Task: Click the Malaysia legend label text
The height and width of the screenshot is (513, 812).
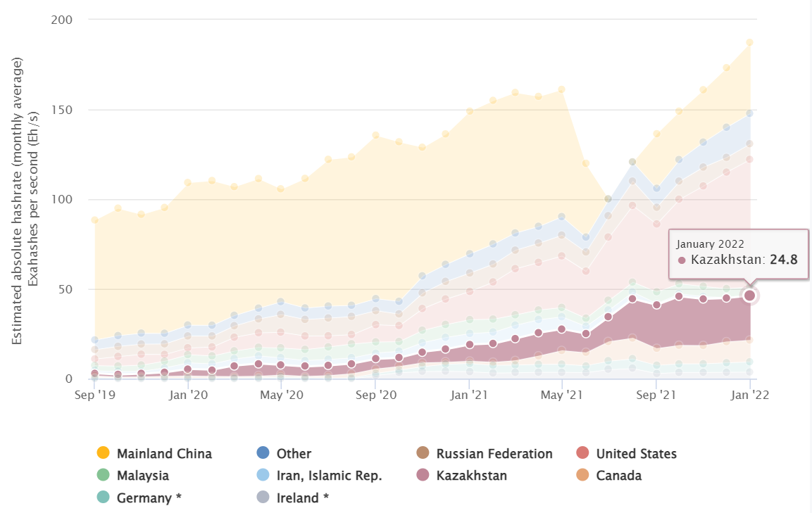Action: (143, 476)
